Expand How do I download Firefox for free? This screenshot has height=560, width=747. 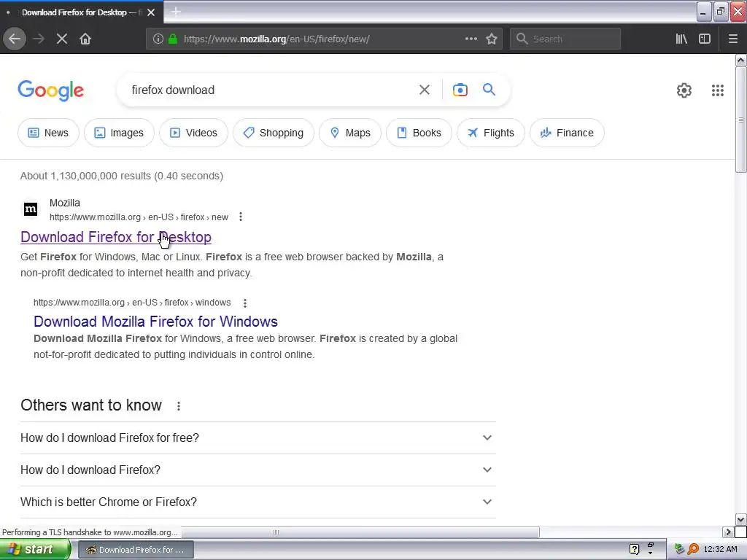pos(258,437)
